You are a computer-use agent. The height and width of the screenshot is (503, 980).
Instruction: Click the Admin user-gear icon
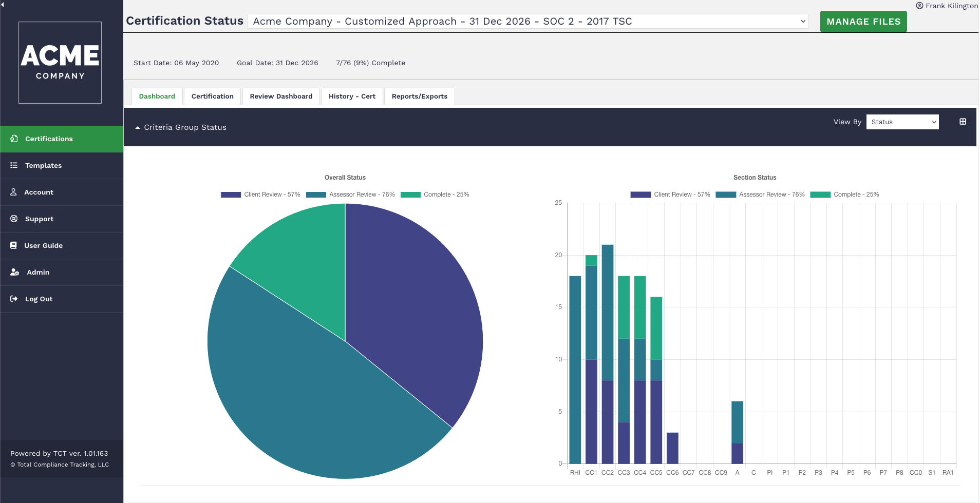point(14,272)
